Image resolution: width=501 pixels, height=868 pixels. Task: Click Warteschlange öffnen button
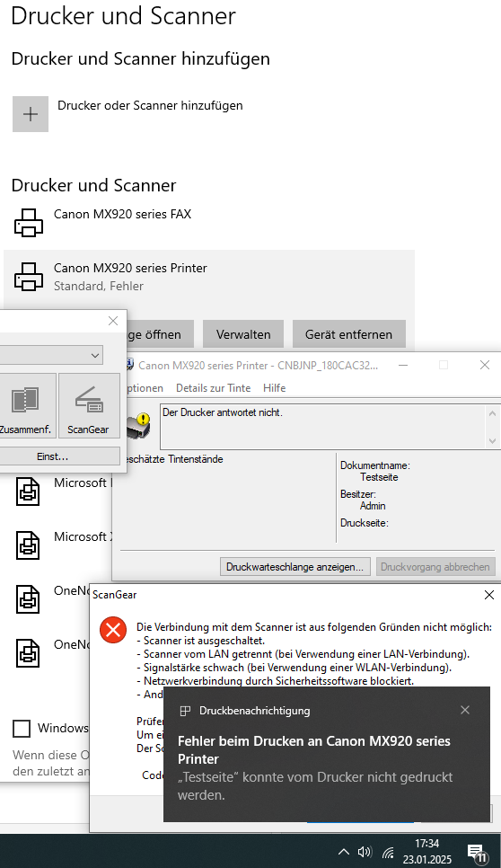click(x=160, y=334)
